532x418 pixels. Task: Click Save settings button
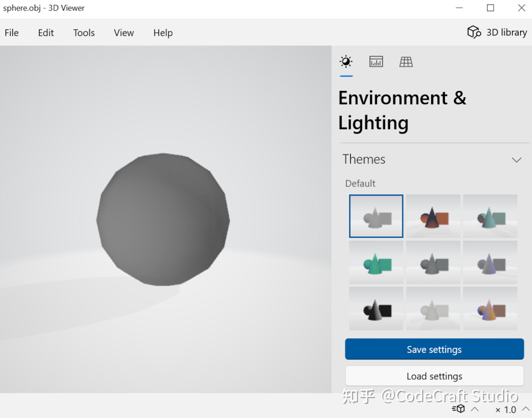point(434,349)
